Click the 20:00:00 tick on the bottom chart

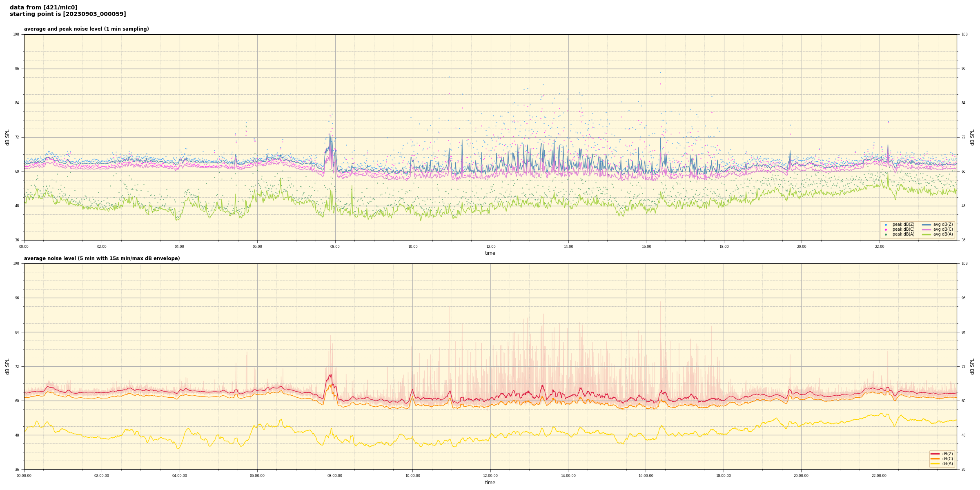tap(801, 476)
